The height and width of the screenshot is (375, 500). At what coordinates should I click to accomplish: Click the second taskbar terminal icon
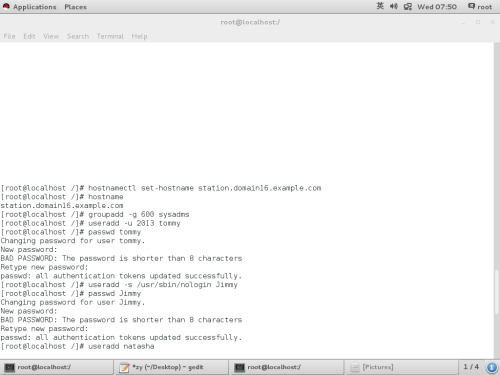point(239,367)
